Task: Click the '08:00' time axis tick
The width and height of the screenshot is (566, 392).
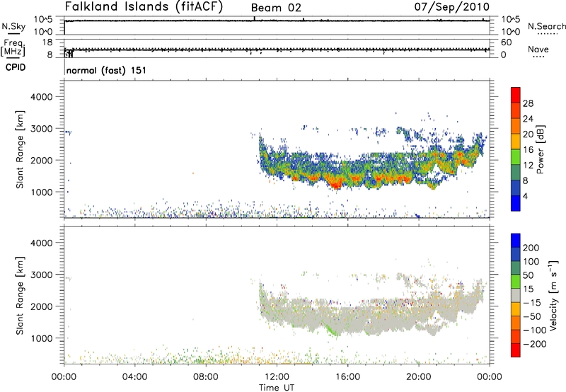Action: [x=206, y=377]
